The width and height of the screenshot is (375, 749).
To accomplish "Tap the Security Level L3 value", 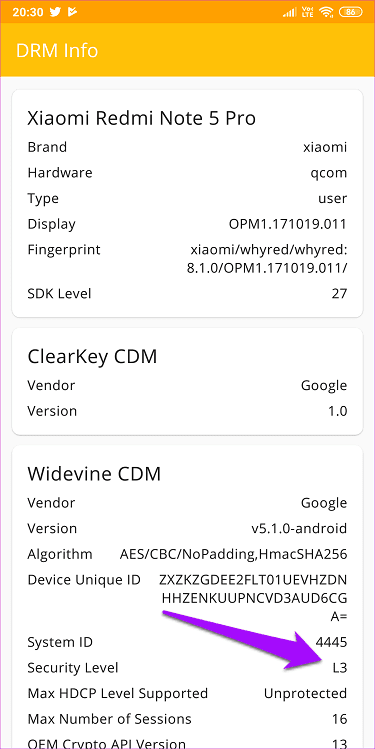I will point(340,668).
